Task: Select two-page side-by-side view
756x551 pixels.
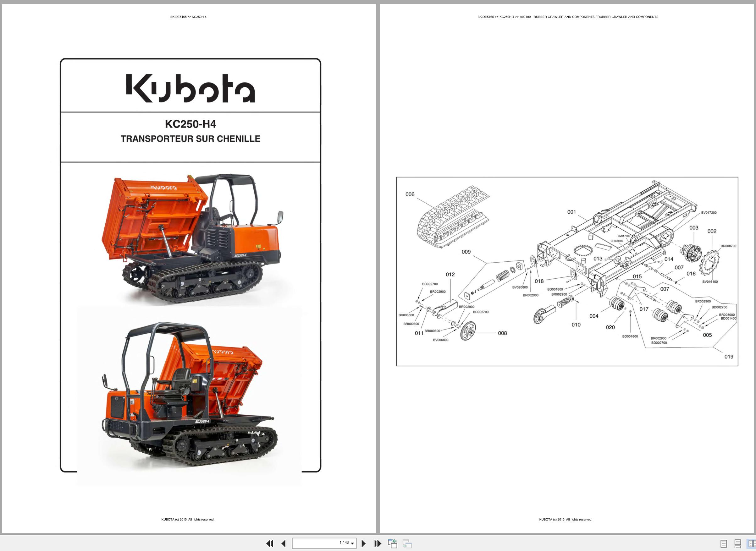Action: coord(752,544)
